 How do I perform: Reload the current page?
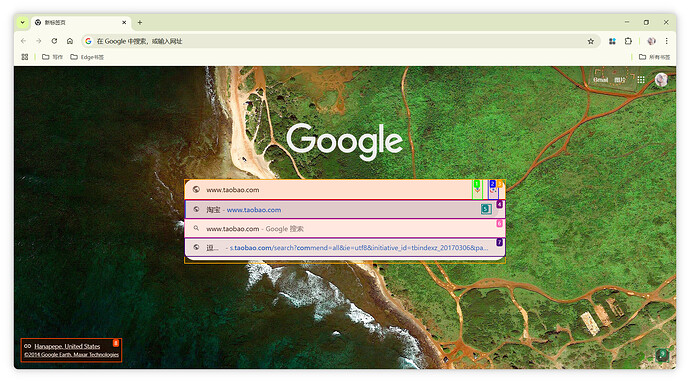(x=54, y=41)
